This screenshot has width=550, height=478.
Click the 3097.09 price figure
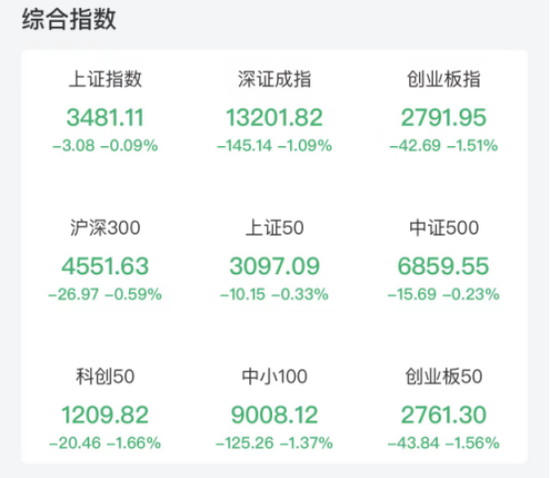point(274,266)
